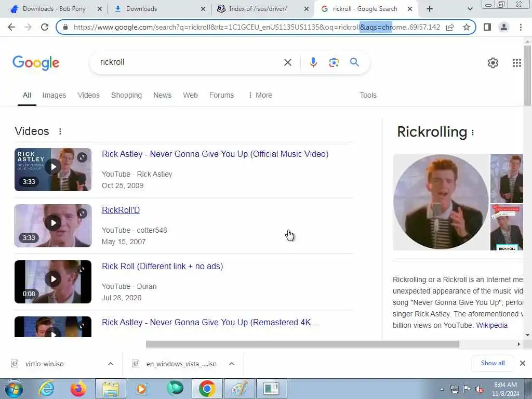Image resolution: width=532 pixels, height=399 pixels.
Task: Switch to Index of /isos/driver/ tab
Action: tap(258, 9)
